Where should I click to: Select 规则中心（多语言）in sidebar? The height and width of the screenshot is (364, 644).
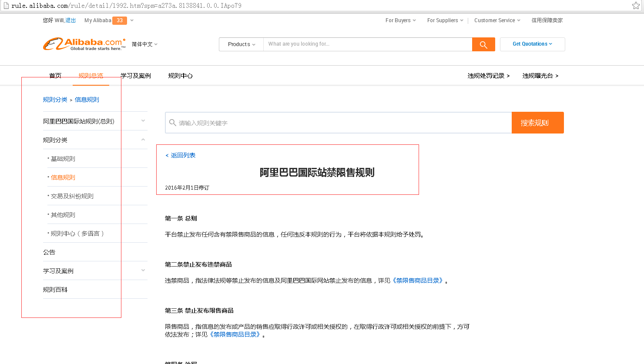[x=77, y=234]
